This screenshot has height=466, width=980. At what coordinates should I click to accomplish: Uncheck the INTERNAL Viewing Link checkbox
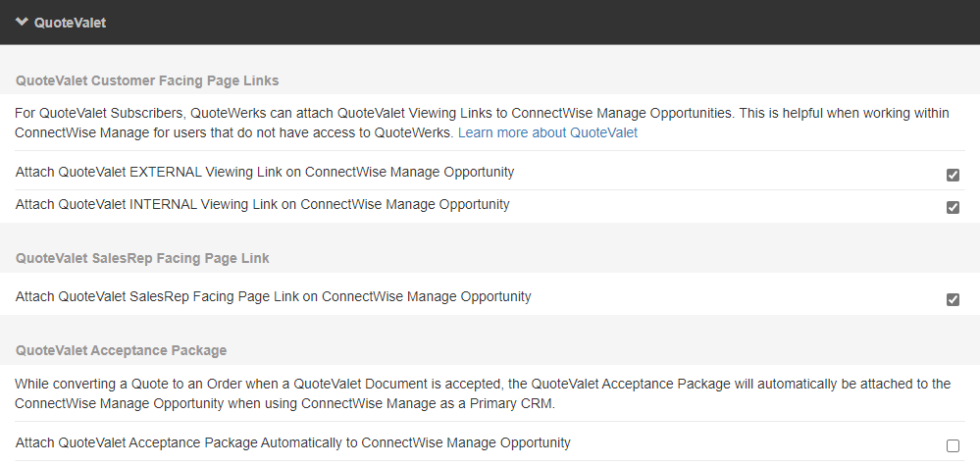953,207
